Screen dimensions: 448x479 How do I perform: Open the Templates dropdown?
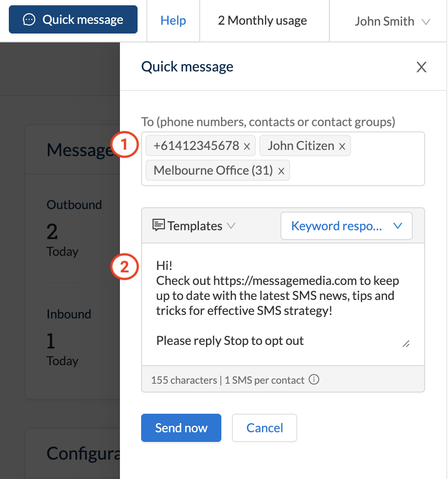(x=231, y=225)
